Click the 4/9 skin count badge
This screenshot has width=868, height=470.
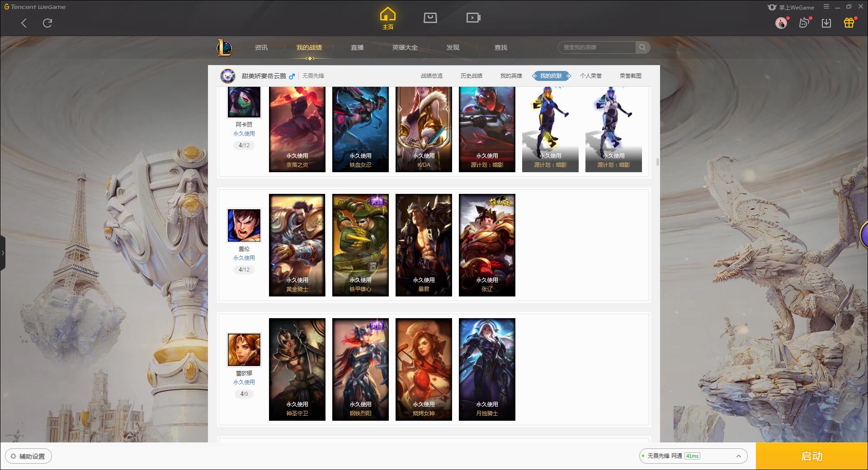tap(244, 394)
